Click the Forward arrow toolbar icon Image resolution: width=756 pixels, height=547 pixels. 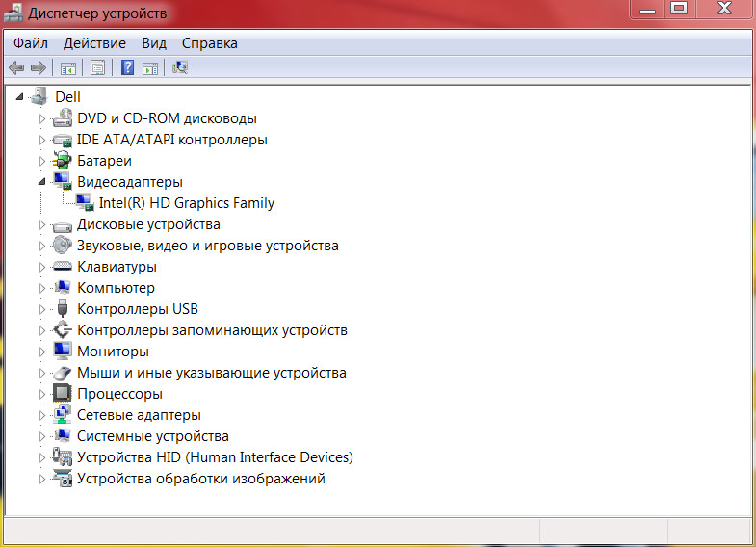[39, 67]
